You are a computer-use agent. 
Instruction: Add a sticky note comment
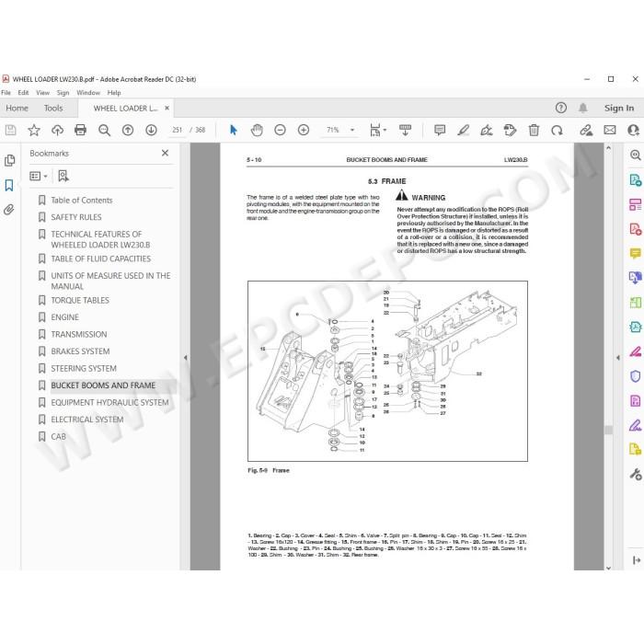tap(440, 131)
